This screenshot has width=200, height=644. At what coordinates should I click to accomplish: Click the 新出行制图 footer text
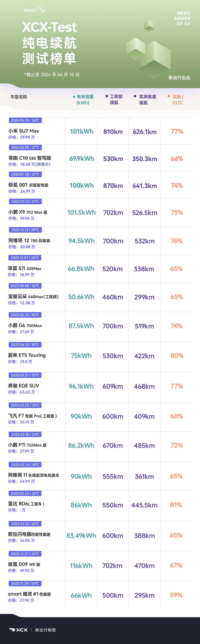tap(45, 630)
